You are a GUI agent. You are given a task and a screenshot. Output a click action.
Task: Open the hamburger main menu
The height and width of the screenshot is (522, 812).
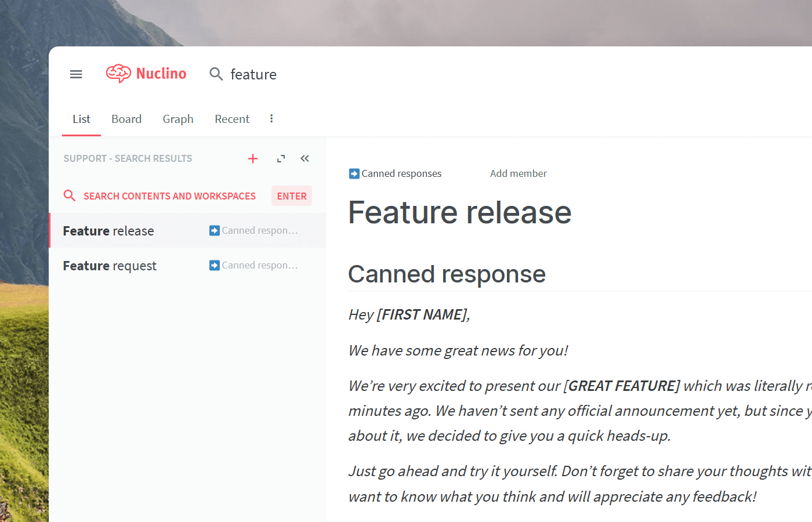point(76,74)
